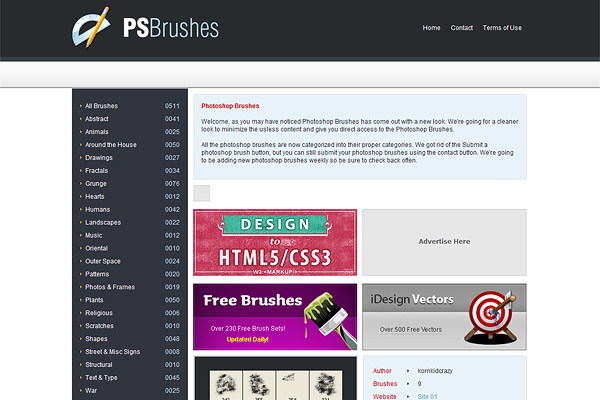Click the PSBrushes pencil-protractor logo icon
Viewport: 600px width, 400px height.
point(91,27)
